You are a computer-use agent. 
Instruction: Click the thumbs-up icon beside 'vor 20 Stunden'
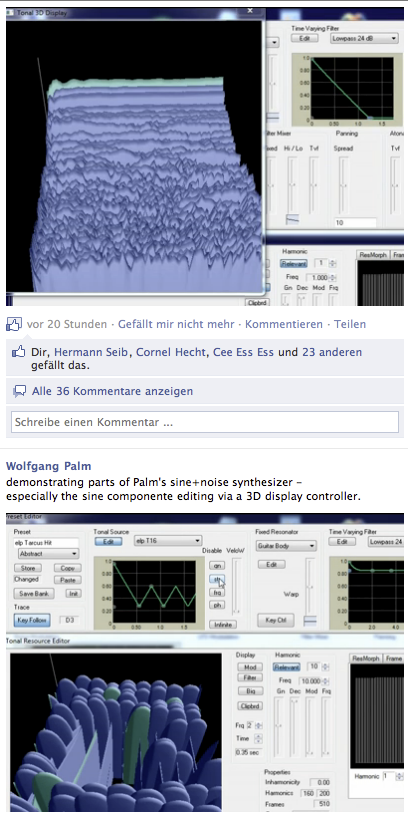(x=14, y=324)
